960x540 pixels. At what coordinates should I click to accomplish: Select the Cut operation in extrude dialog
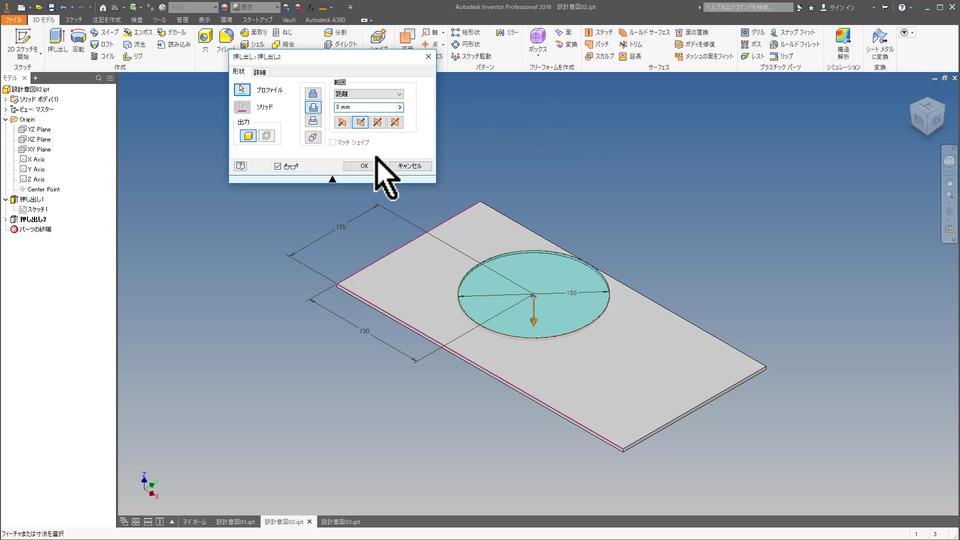click(313, 107)
